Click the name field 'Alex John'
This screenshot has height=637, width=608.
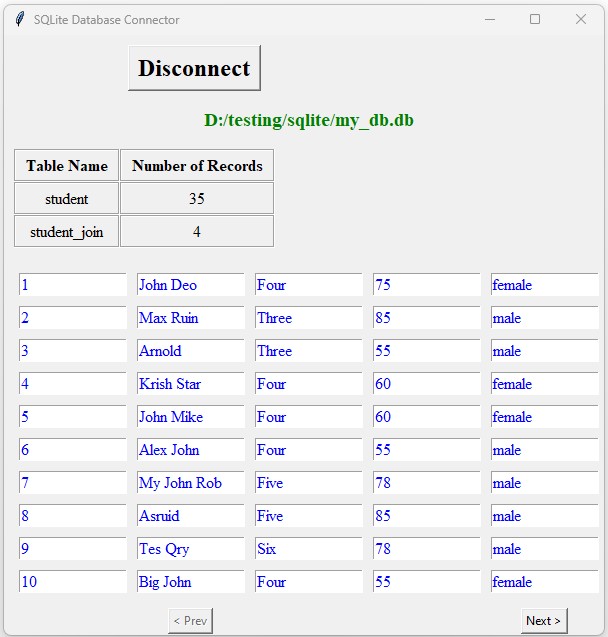(x=191, y=450)
